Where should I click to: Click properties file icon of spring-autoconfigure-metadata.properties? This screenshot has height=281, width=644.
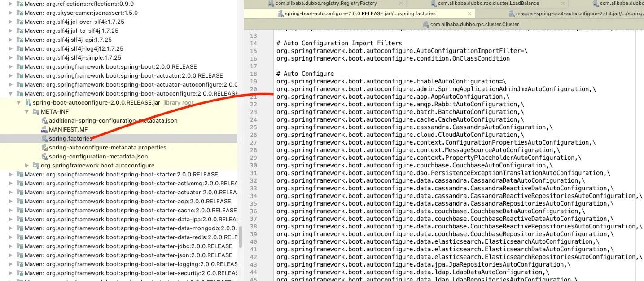(44, 147)
